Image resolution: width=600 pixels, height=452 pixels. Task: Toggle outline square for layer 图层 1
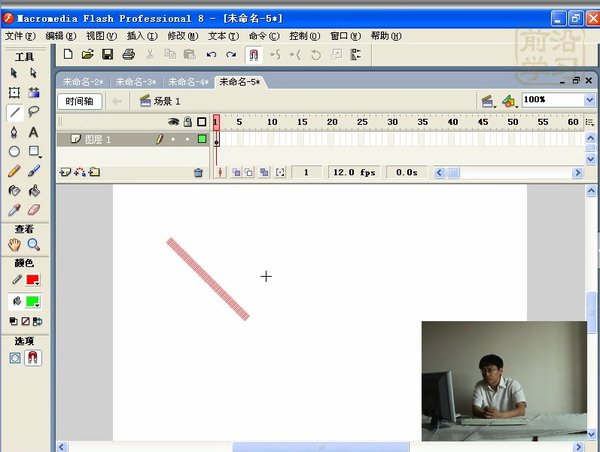(x=202, y=139)
